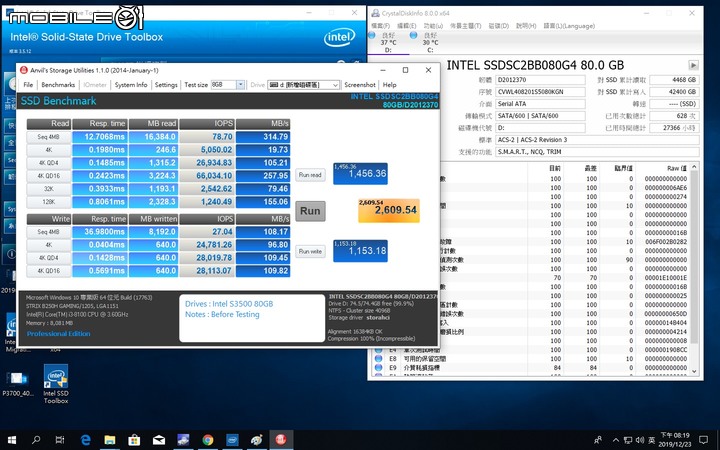This screenshot has height=450, width=720.
Task: Click the Anvil's title bar app icon
Action: tap(24, 70)
